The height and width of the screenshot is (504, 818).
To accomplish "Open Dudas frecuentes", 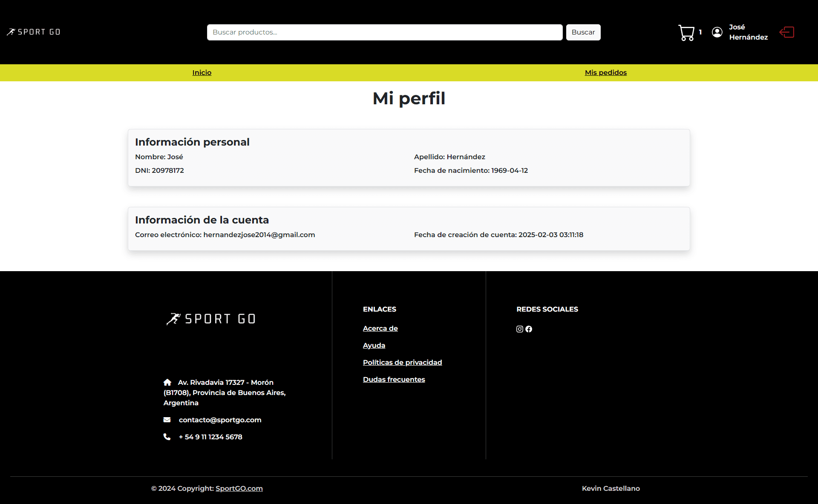I will point(394,379).
